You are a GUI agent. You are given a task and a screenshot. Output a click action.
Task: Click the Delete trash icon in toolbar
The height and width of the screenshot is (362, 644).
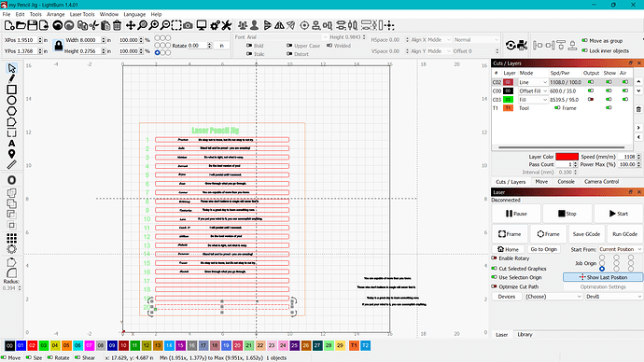(117, 25)
